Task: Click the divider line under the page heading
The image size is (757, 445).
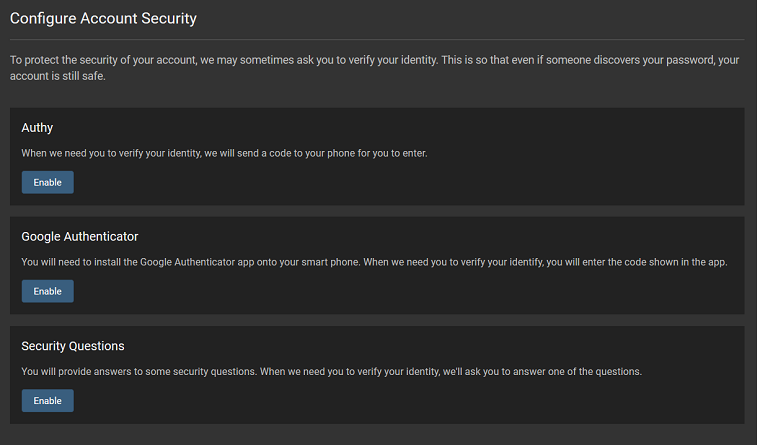Action: click(x=378, y=39)
